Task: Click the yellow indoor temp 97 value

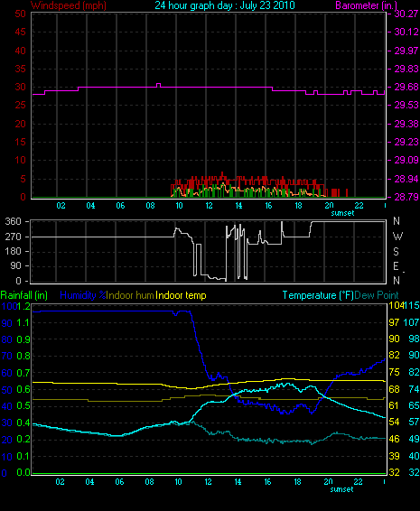Action: 394,322
